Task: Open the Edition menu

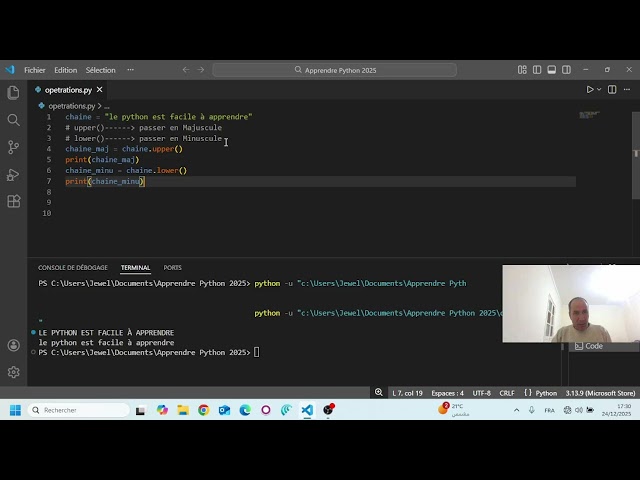Action: tap(66, 70)
